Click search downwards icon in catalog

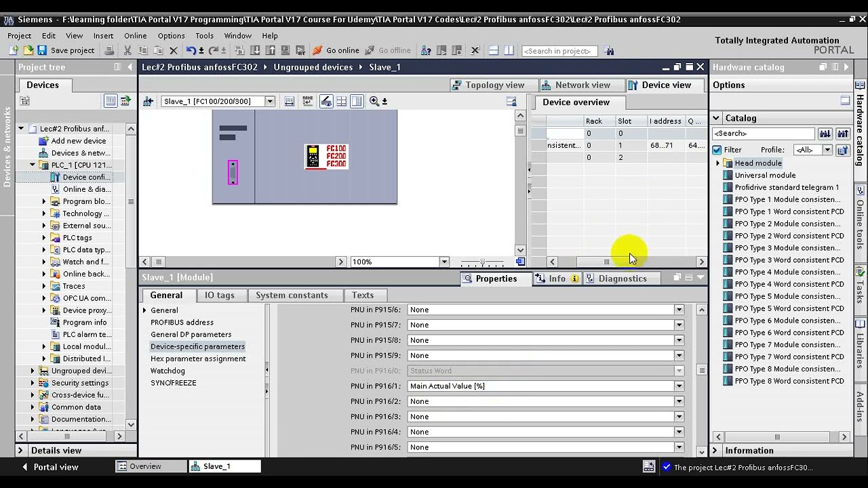click(825, 134)
